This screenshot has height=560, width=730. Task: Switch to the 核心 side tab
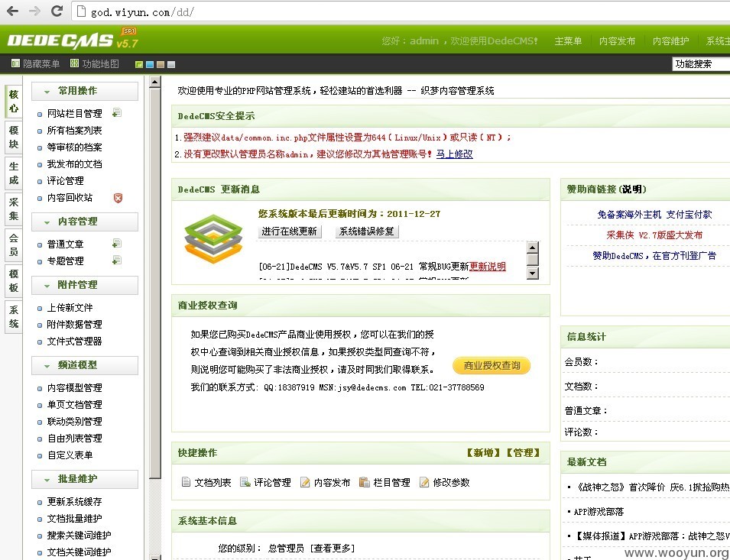coord(14,101)
